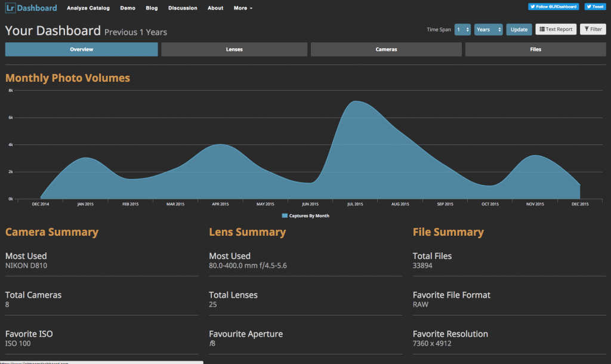
Task: Select the Files tab
Action: click(535, 50)
